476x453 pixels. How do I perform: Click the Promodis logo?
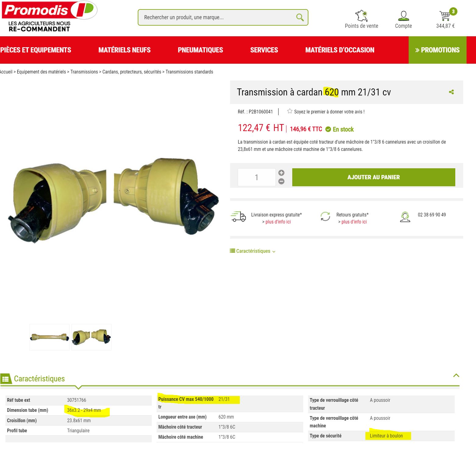tap(49, 16)
